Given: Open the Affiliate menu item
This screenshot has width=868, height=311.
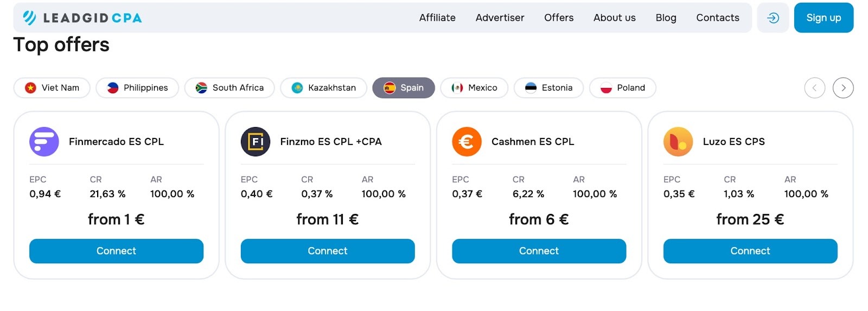Looking at the screenshot, I should [x=437, y=18].
